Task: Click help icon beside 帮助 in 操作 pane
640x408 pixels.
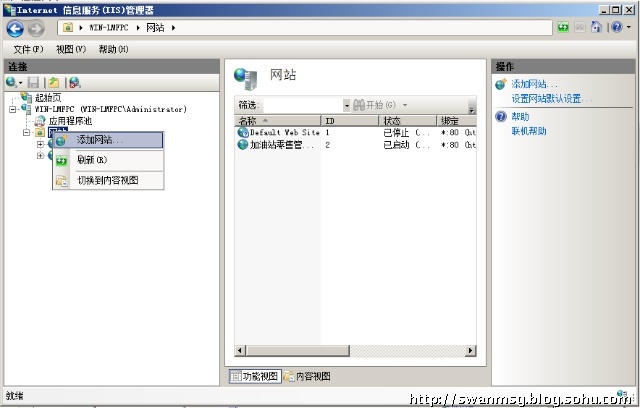Action: (x=501, y=117)
